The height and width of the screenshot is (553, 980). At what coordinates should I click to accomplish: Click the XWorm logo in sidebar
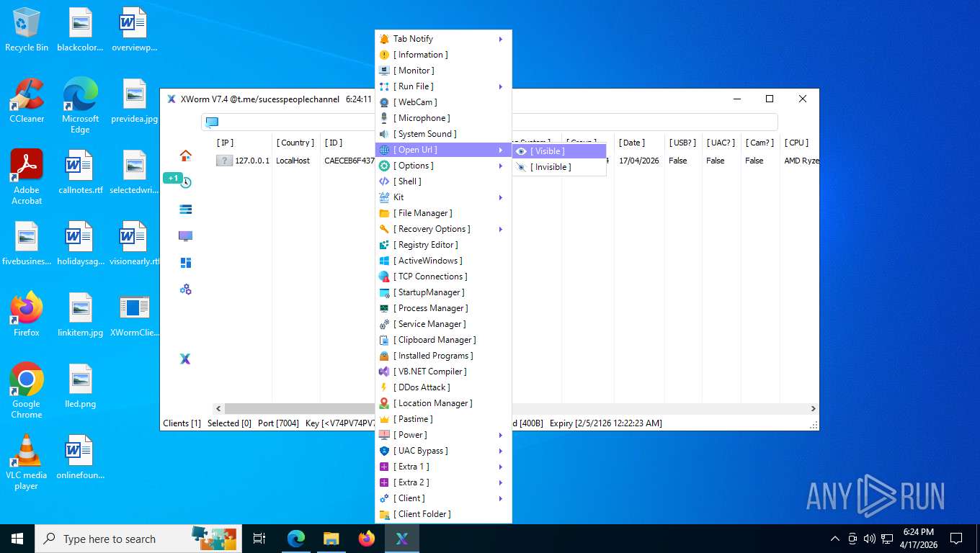[185, 359]
